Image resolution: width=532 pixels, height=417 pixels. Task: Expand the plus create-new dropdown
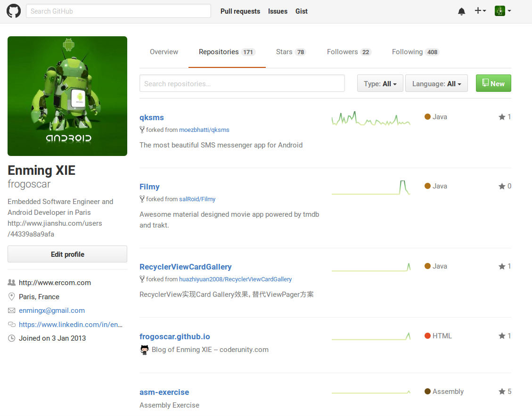480,11
